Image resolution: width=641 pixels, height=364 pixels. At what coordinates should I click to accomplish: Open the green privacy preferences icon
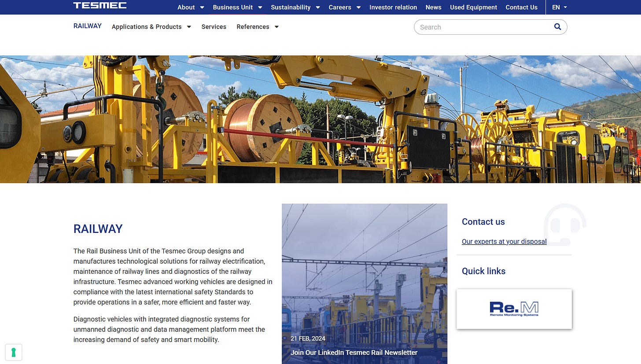pos(14,352)
